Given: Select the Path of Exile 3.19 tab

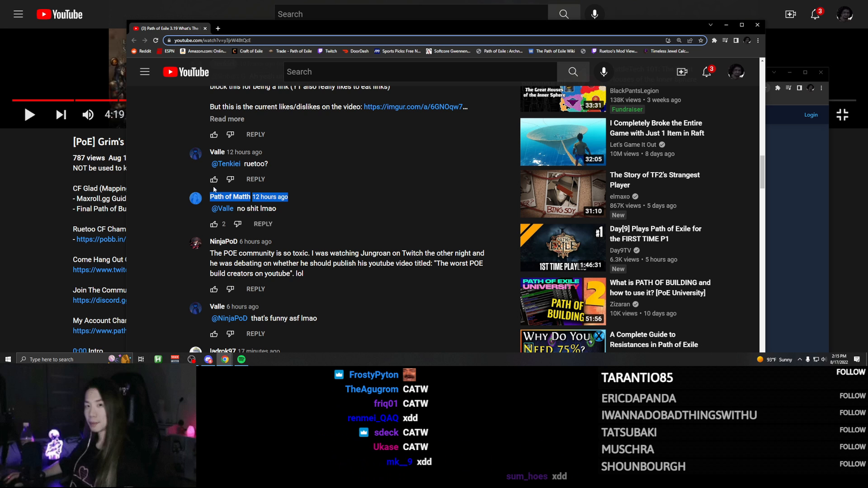Looking at the screenshot, I should pos(170,28).
